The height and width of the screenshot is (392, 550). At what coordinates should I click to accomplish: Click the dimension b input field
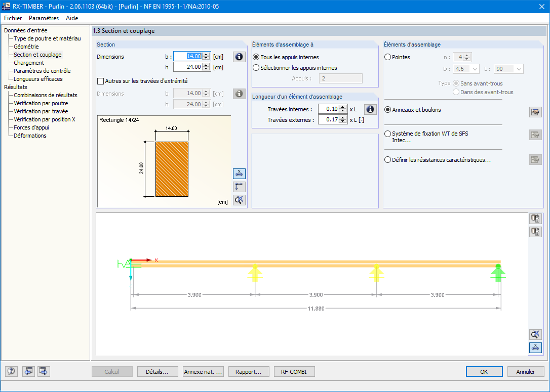point(188,57)
